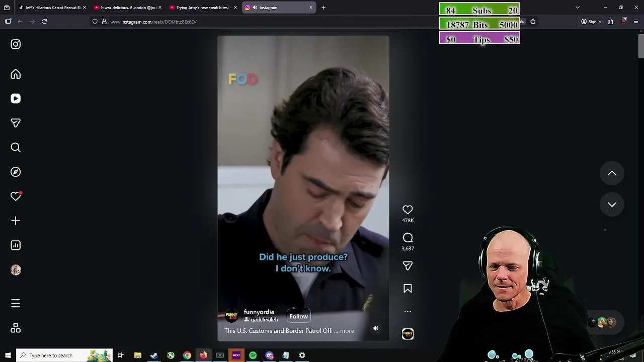Open browser extensions puzzle icon

point(610,22)
